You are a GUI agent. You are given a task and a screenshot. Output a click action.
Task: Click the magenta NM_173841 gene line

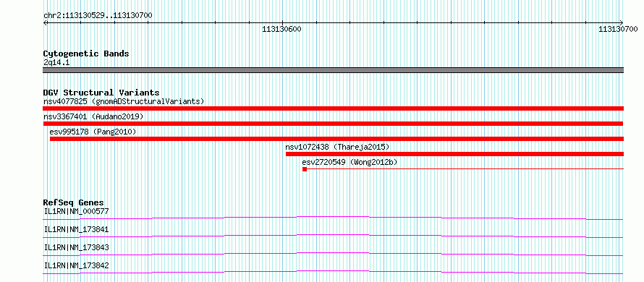[x=333, y=236]
